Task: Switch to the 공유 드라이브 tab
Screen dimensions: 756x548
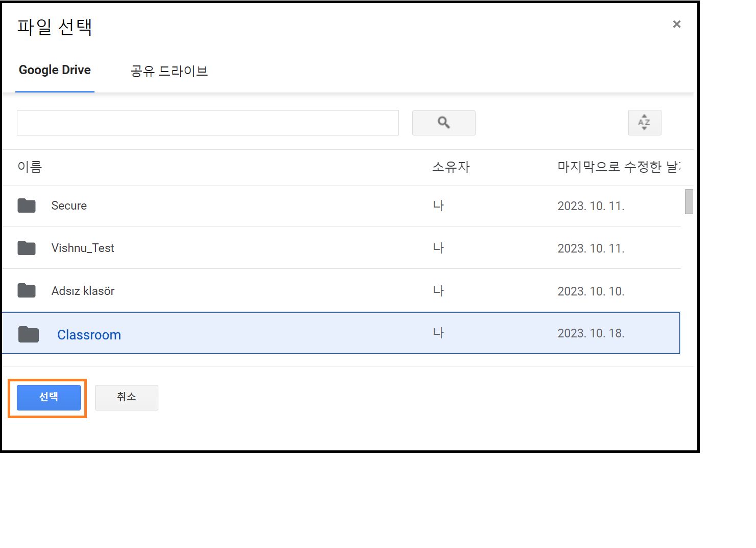Action: [169, 71]
